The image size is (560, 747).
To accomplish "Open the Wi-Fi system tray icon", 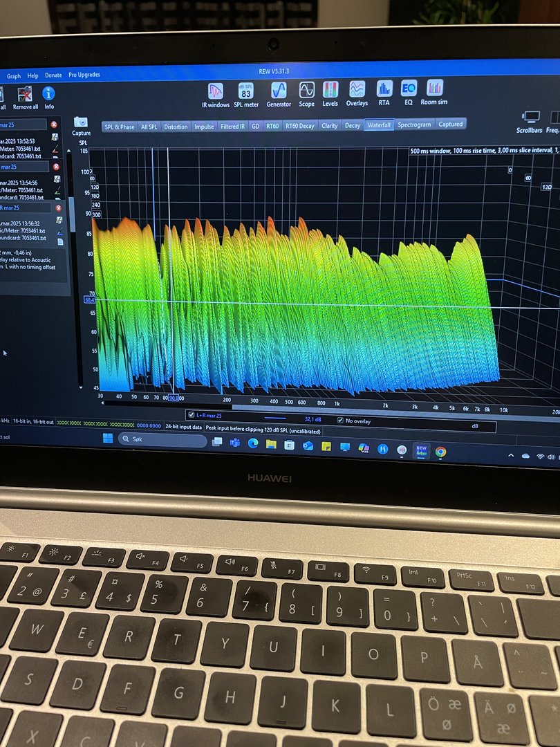I will click(x=540, y=456).
